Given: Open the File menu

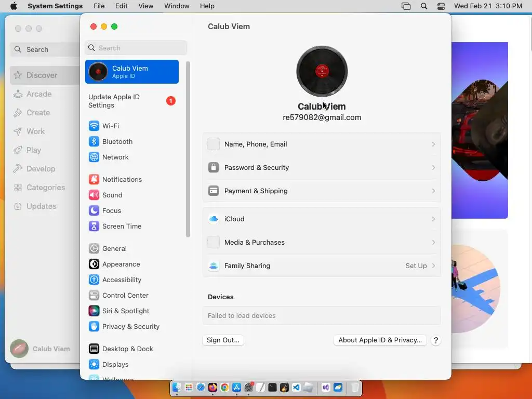Looking at the screenshot, I should 99,6.
